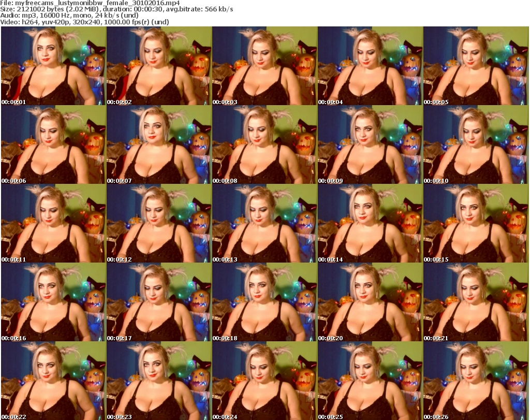Image resolution: width=530 pixels, height=420 pixels.
Task: Open the thumbnail frame stamped 00:00:26
Action: [x=476, y=381]
